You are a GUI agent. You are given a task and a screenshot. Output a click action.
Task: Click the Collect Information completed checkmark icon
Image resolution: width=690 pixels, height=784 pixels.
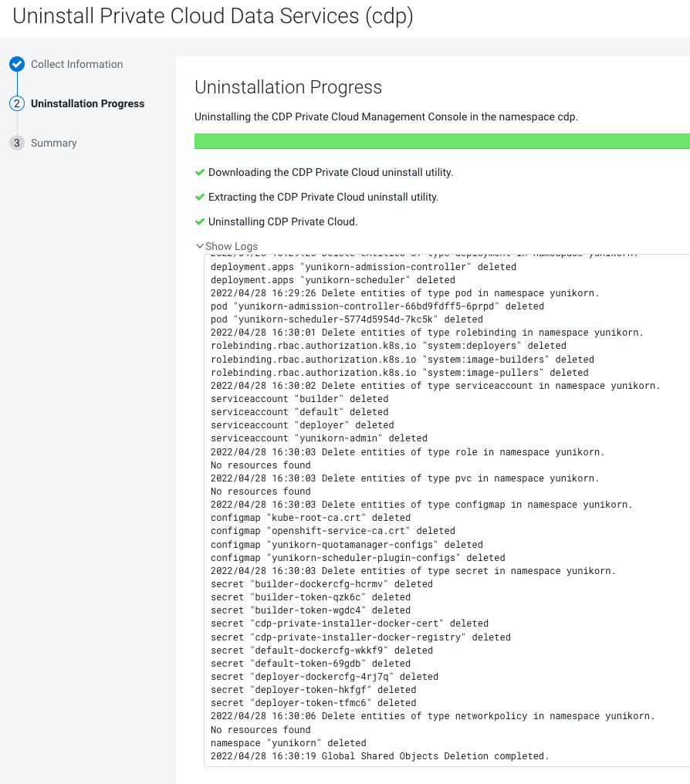point(17,65)
